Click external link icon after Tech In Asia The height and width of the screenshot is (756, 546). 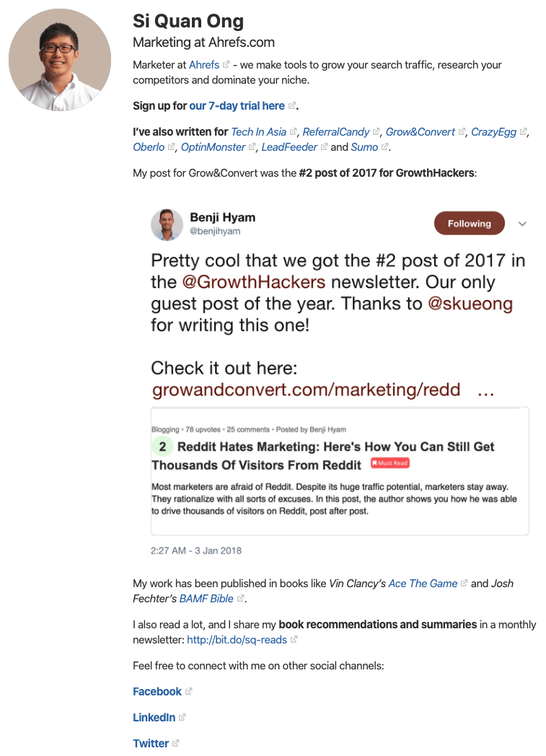pyautogui.click(x=293, y=132)
